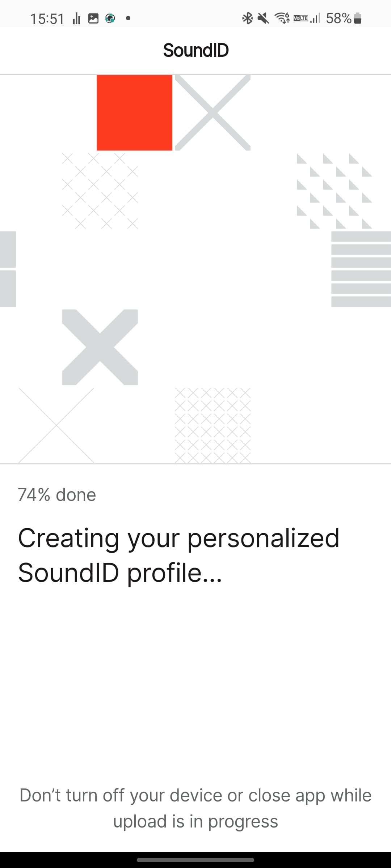This screenshot has height=868, width=391.
Task: Tap the "74% done" progress text
Action: 57,495
